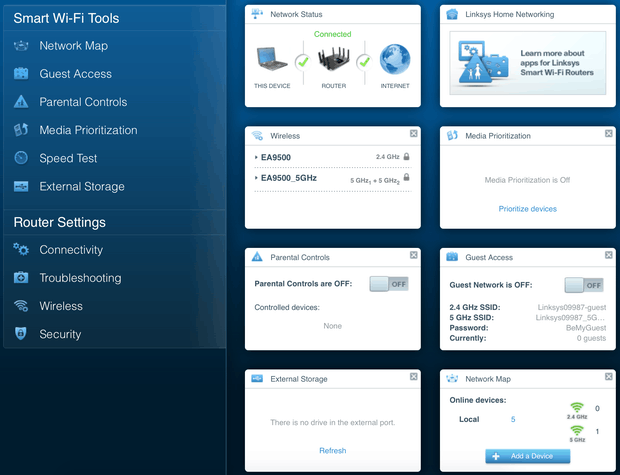Click the router image in Network Status
Viewport: 620px width, 475px height.
click(334, 59)
